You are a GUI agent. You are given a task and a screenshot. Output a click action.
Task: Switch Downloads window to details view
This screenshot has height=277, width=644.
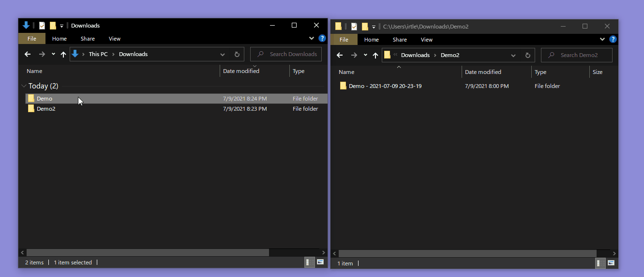coord(308,262)
